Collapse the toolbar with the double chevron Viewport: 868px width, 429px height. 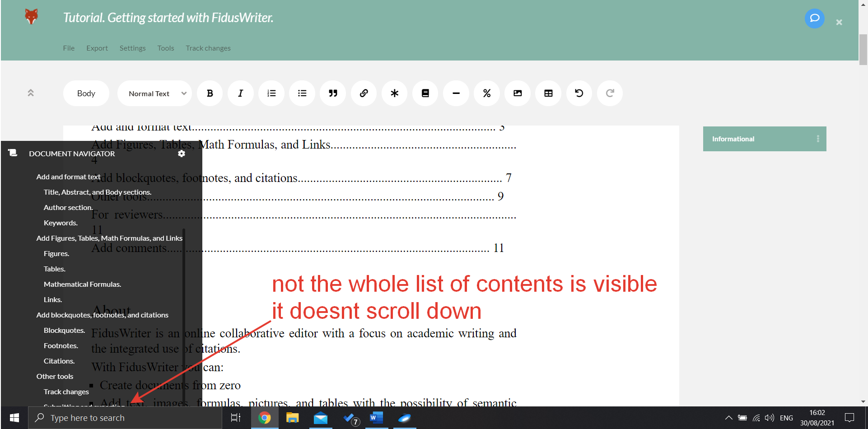pos(31,93)
